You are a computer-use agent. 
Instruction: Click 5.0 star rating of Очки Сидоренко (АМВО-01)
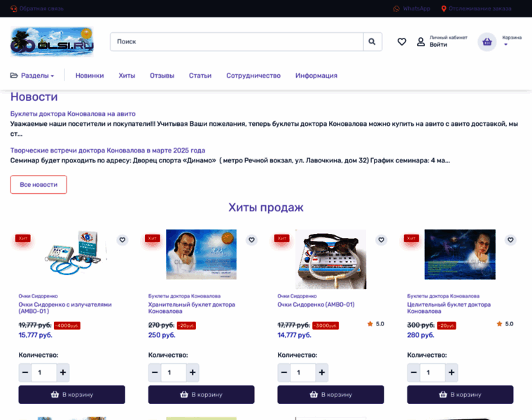376,324
